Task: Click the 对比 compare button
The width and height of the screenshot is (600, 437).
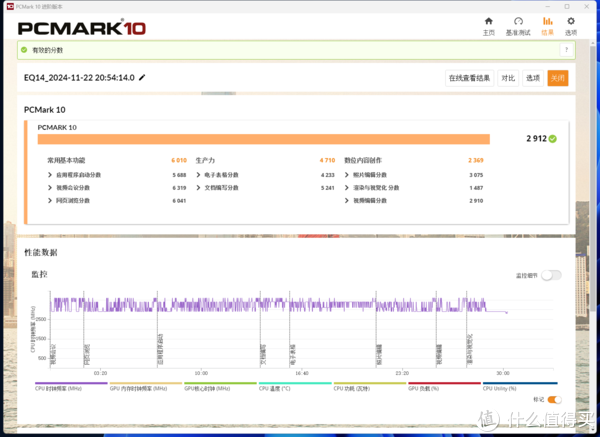Action: tap(508, 78)
